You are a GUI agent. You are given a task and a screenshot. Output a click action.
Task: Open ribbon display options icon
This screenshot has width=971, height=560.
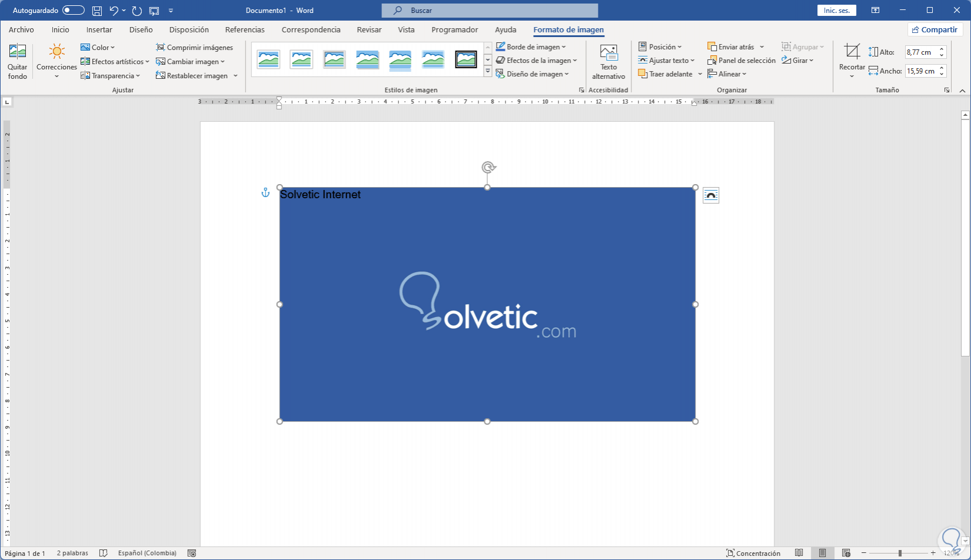(876, 11)
